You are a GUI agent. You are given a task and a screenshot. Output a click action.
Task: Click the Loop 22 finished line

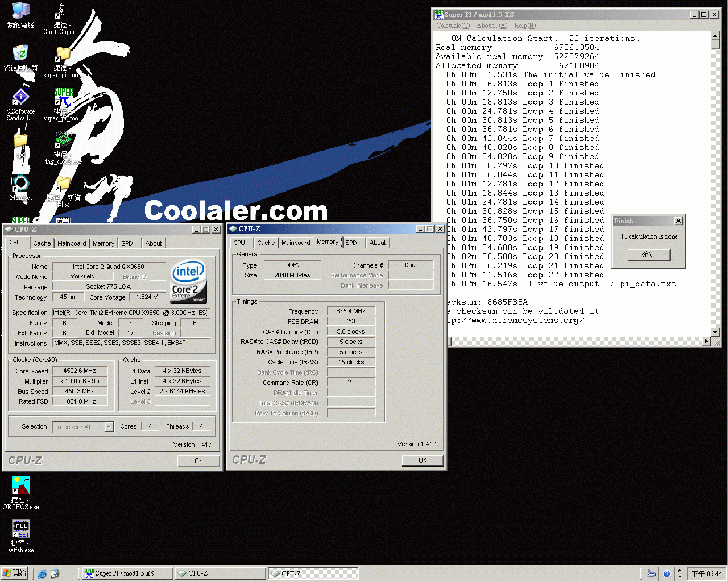point(526,275)
